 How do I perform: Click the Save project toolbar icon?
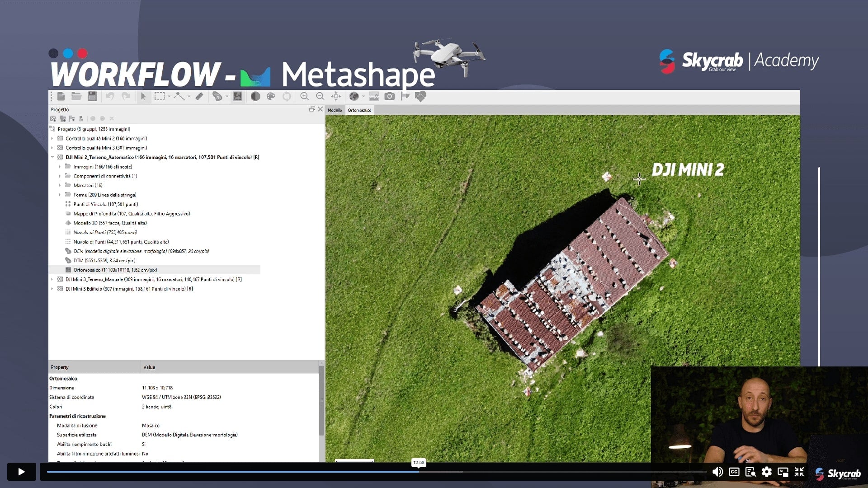pos(92,96)
